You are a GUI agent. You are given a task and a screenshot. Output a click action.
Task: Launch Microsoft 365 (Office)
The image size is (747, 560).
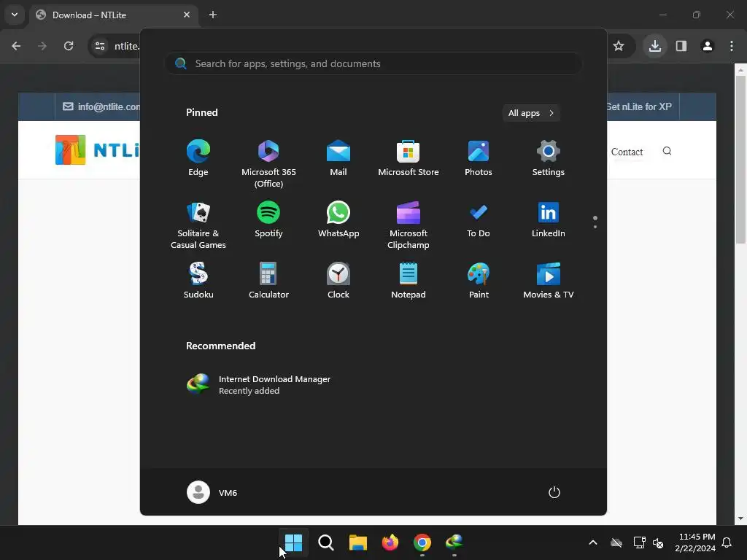click(x=268, y=163)
